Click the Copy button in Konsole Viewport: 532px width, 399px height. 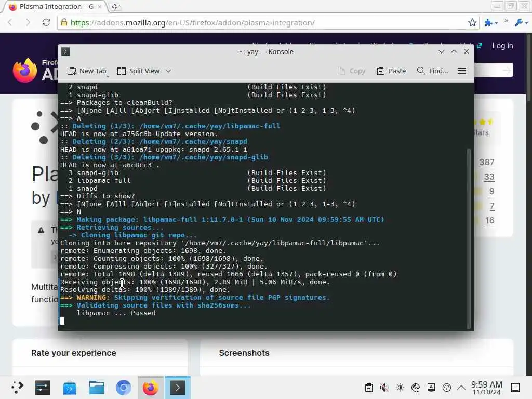(352, 71)
